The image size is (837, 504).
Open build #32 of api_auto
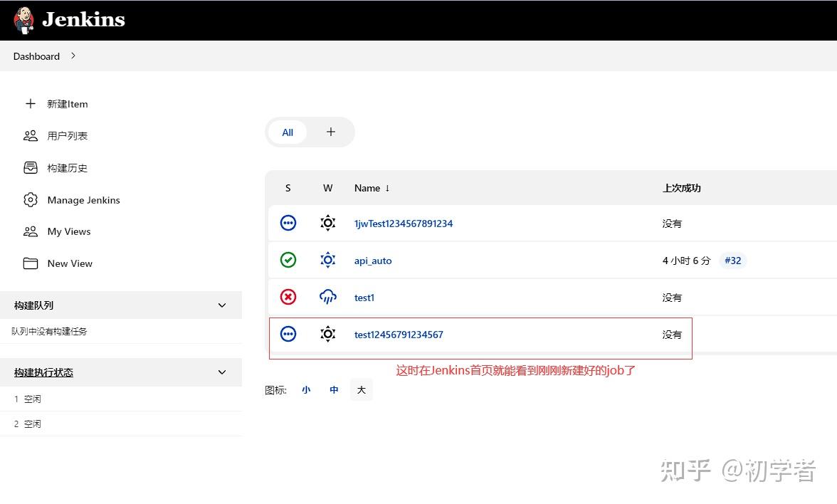[x=733, y=261]
